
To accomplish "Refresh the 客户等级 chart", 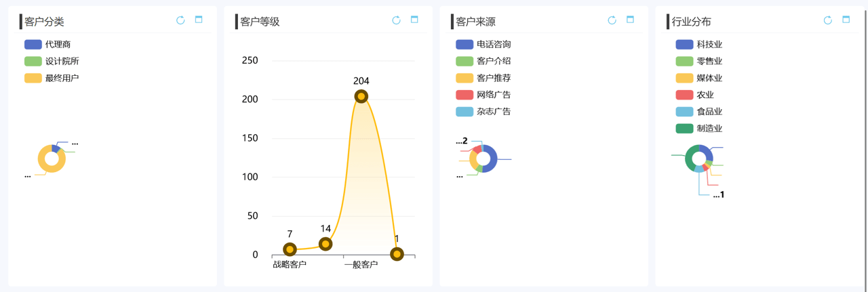I will pos(396,20).
